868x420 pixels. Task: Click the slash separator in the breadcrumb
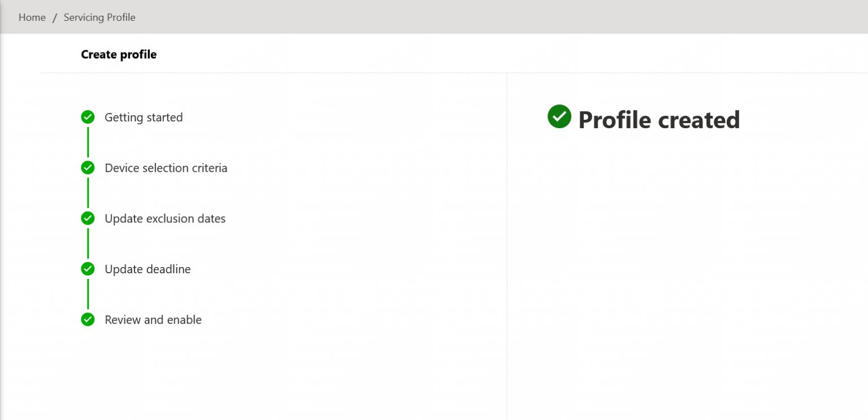pyautogui.click(x=55, y=17)
